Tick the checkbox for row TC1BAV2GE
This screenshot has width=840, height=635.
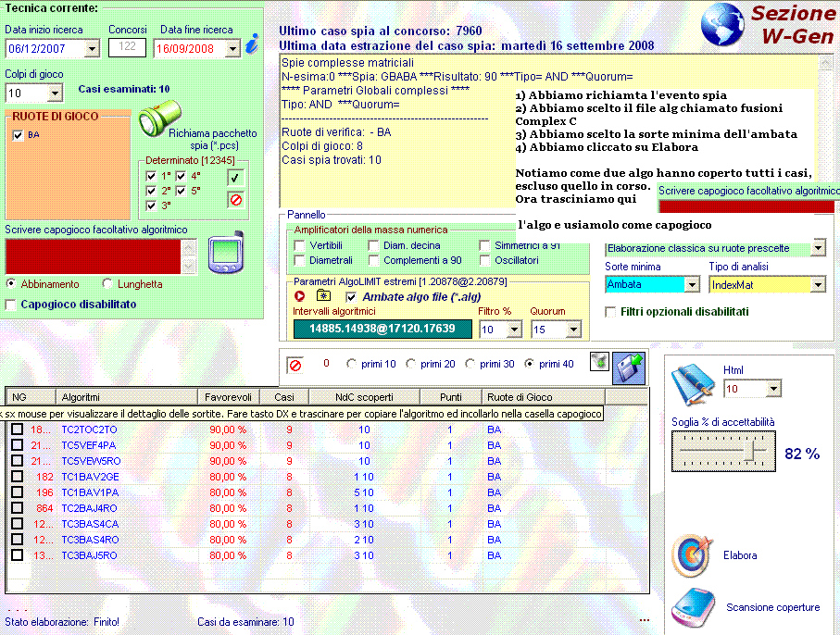point(17,476)
